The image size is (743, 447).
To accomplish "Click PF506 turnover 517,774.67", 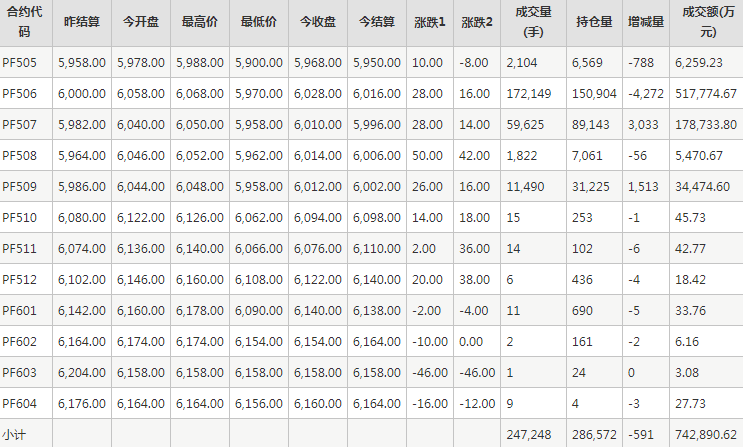I will (706, 93).
